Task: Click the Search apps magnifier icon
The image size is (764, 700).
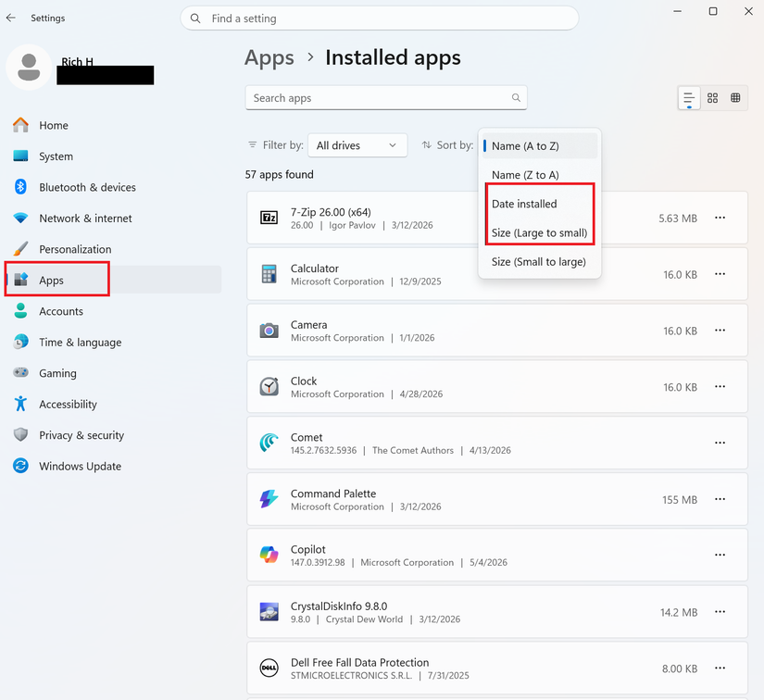Action: click(516, 98)
